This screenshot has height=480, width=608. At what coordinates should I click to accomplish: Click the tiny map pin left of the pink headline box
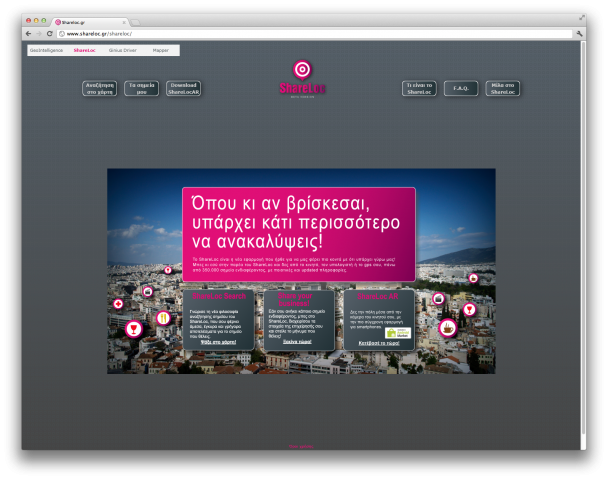tap(168, 270)
